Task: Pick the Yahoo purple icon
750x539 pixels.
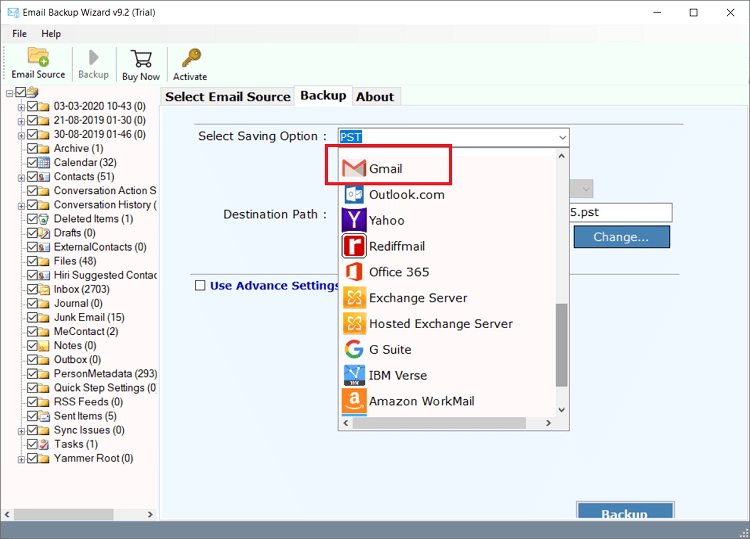Action: coord(354,220)
